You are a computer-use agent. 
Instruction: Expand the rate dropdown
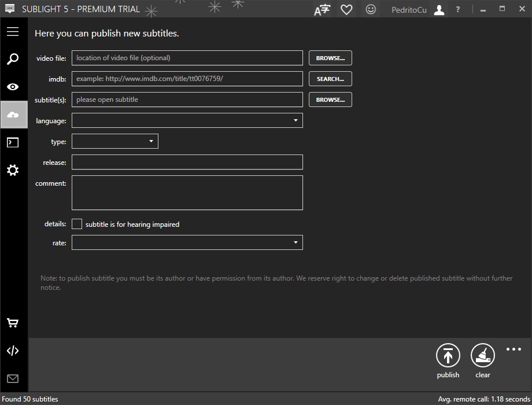point(187,242)
